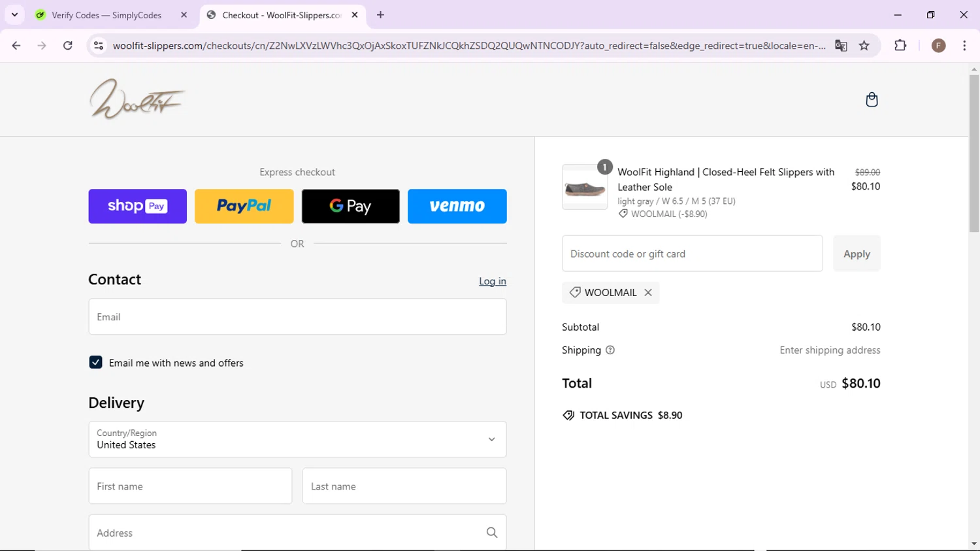Focus the Address input field
980x551 pixels.
pos(297,533)
